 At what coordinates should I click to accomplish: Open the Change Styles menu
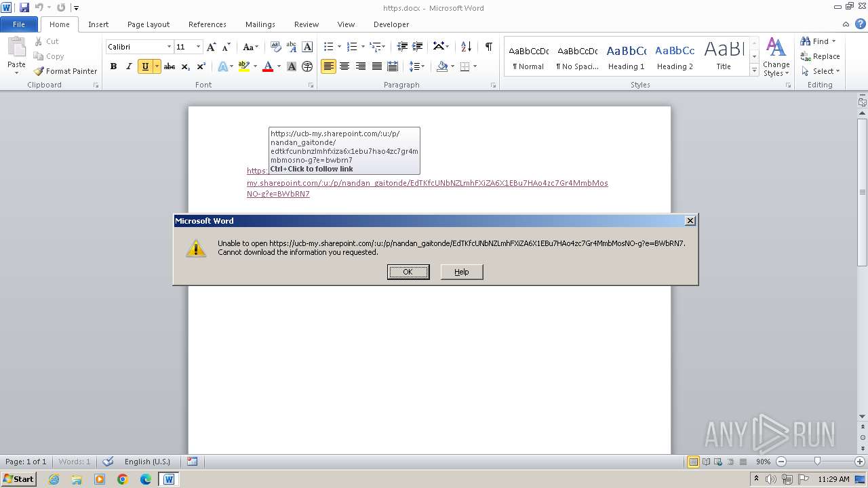776,58
